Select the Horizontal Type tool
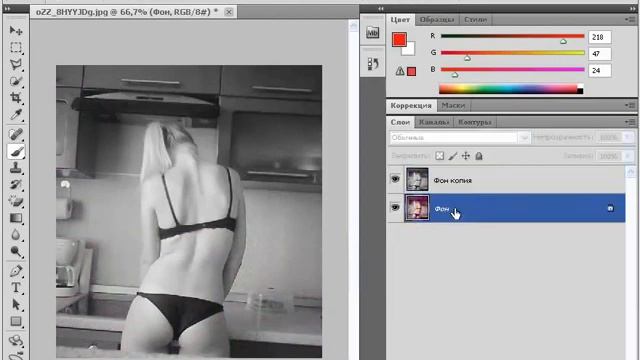The image size is (640, 360). 16,288
